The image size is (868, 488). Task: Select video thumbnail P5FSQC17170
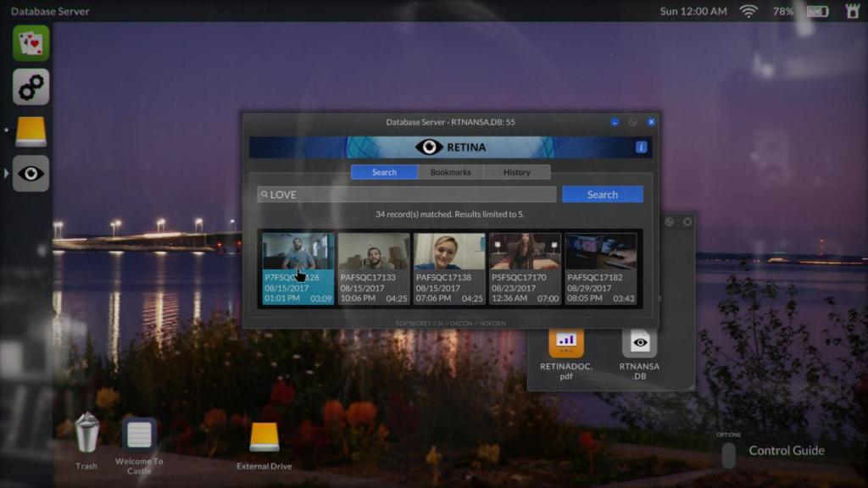click(525, 269)
